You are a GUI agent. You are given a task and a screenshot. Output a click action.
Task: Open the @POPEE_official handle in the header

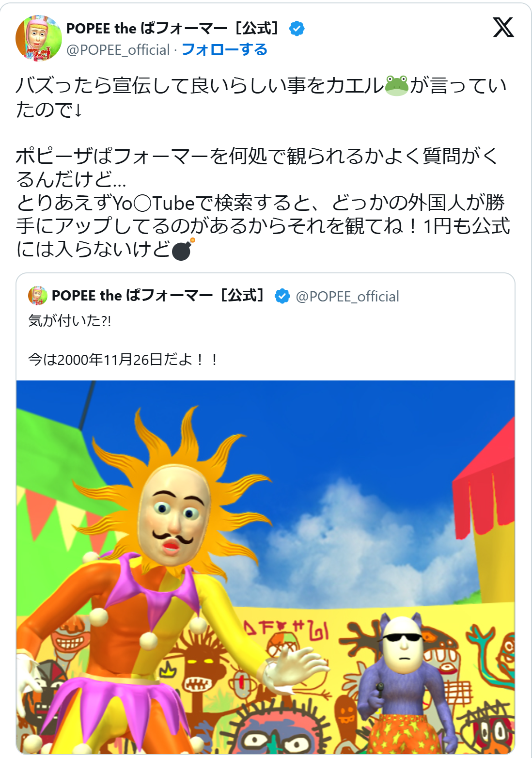tap(118, 49)
